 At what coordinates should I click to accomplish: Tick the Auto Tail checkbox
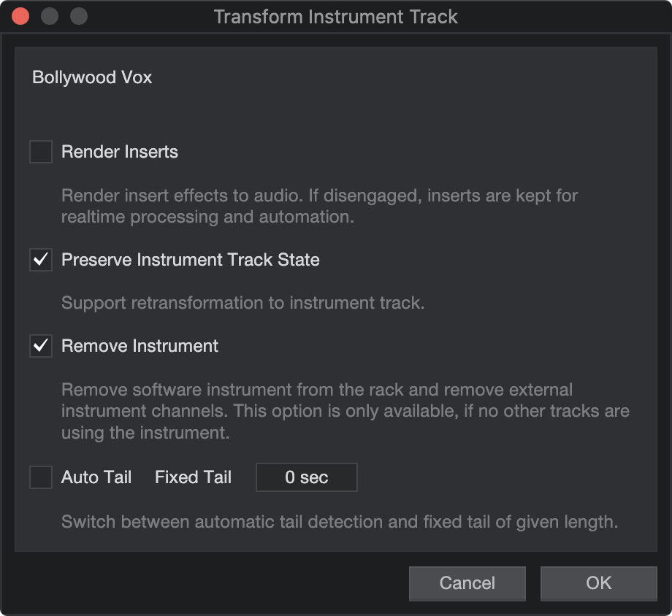[41, 477]
